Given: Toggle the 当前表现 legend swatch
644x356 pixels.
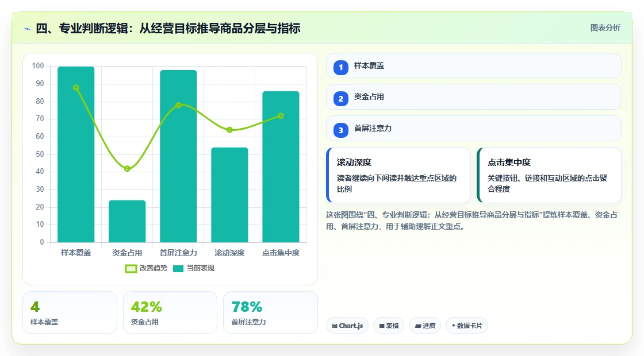Looking at the screenshot, I should pos(178,269).
